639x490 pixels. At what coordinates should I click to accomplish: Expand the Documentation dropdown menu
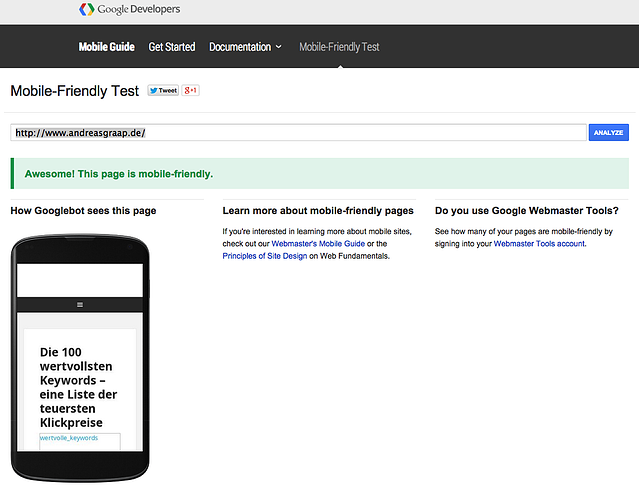tap(245, 47)
